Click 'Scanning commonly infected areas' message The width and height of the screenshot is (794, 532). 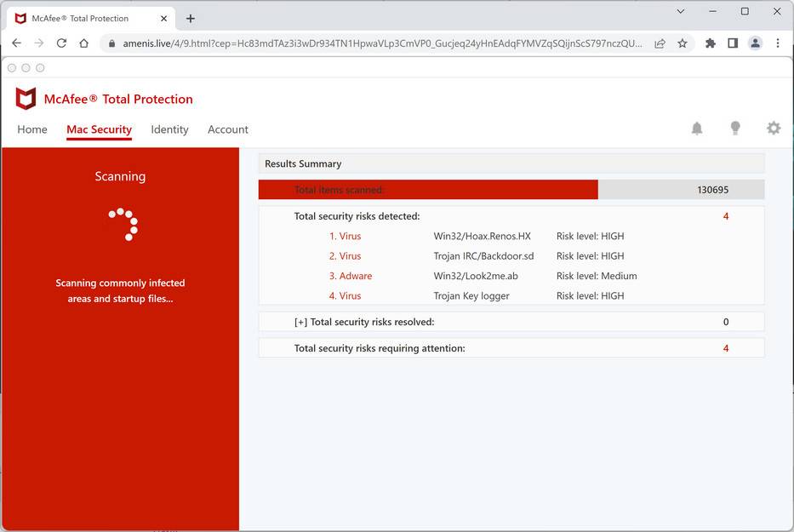(x=120, y=291)
